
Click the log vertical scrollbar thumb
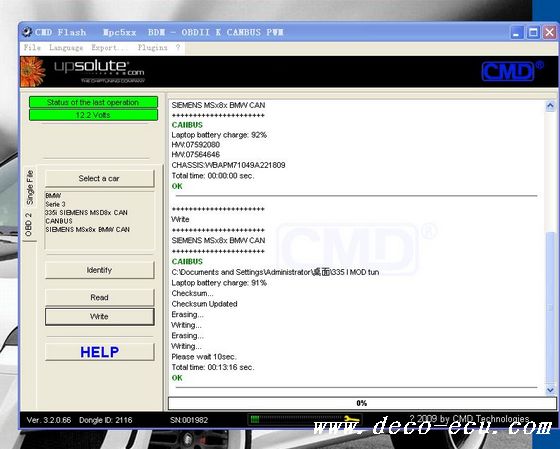click(x=551, y=307)
